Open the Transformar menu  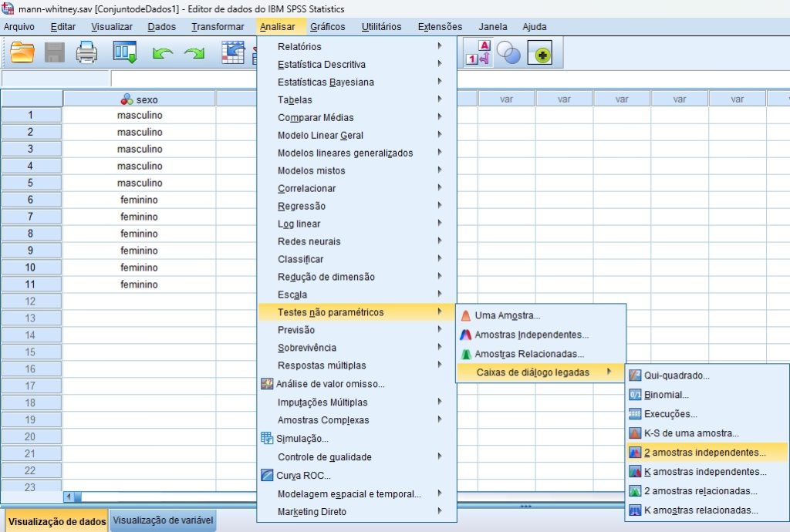(218, 27)
